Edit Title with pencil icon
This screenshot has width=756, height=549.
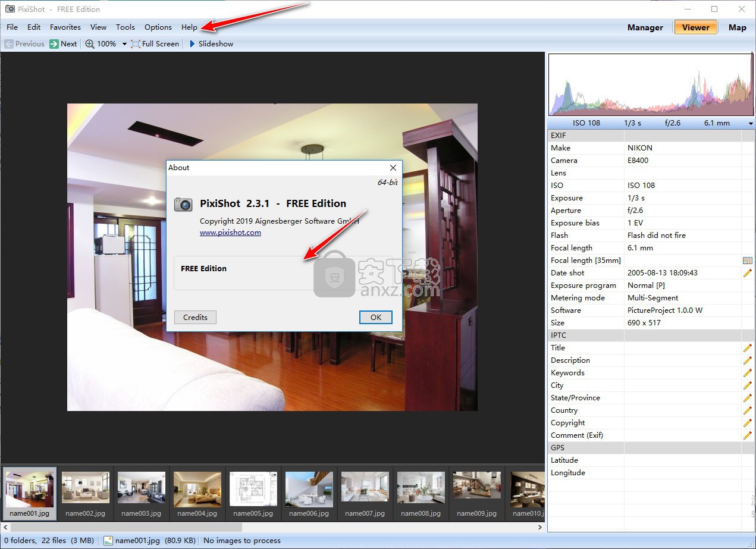[748, 348]
